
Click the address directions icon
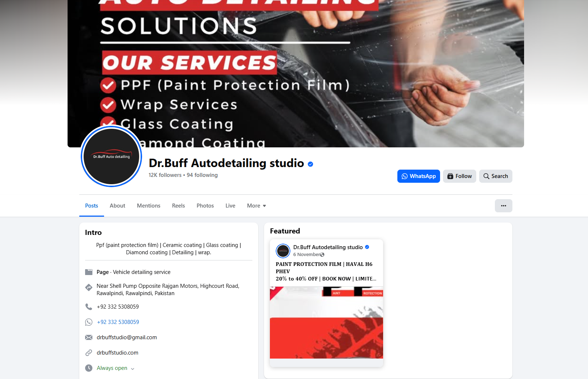89,287
